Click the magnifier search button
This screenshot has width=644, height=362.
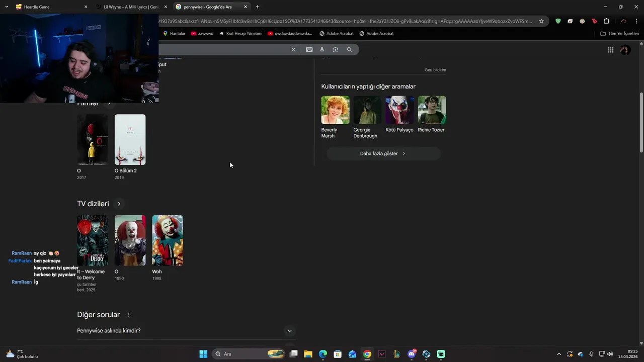tap(349, 50)
